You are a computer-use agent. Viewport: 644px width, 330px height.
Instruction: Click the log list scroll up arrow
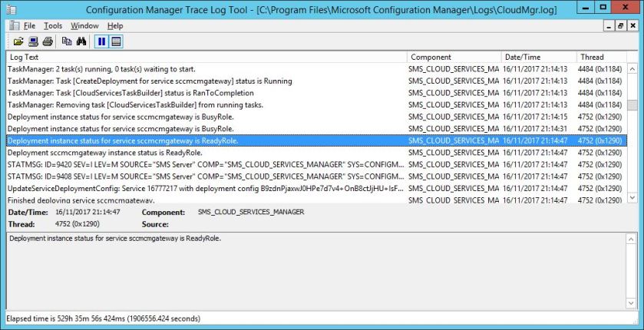tap(632, 69)
